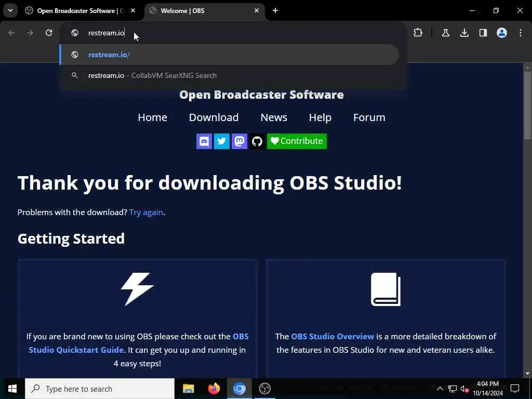The height and width of the screenshot is (399, 532).
Task: Click the address bar with restream.io
Action: [233, 33]
